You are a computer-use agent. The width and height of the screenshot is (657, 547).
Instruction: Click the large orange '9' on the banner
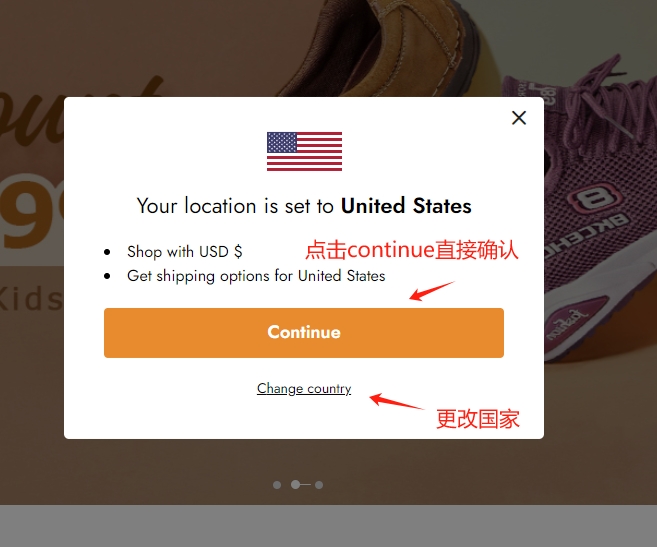click(x=31, y=212)
